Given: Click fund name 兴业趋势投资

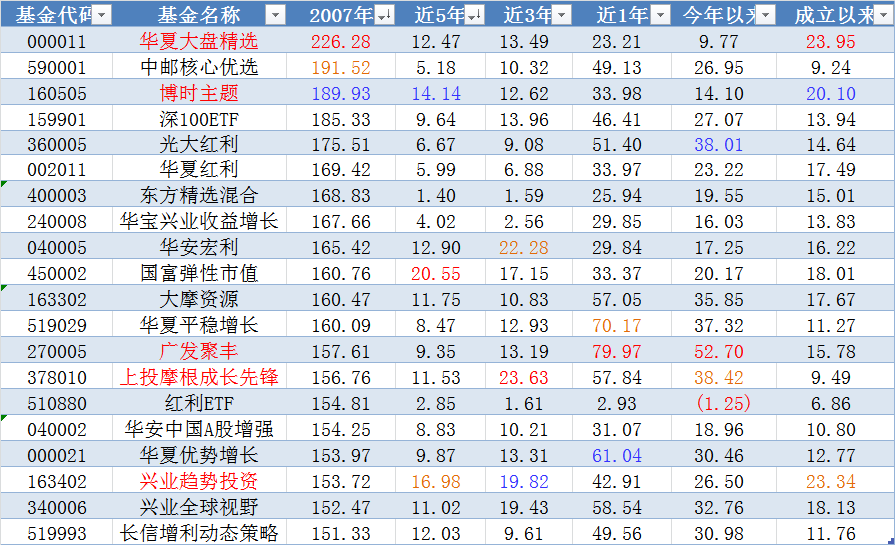Looking at the screenshot, I should tap(199, 481).
